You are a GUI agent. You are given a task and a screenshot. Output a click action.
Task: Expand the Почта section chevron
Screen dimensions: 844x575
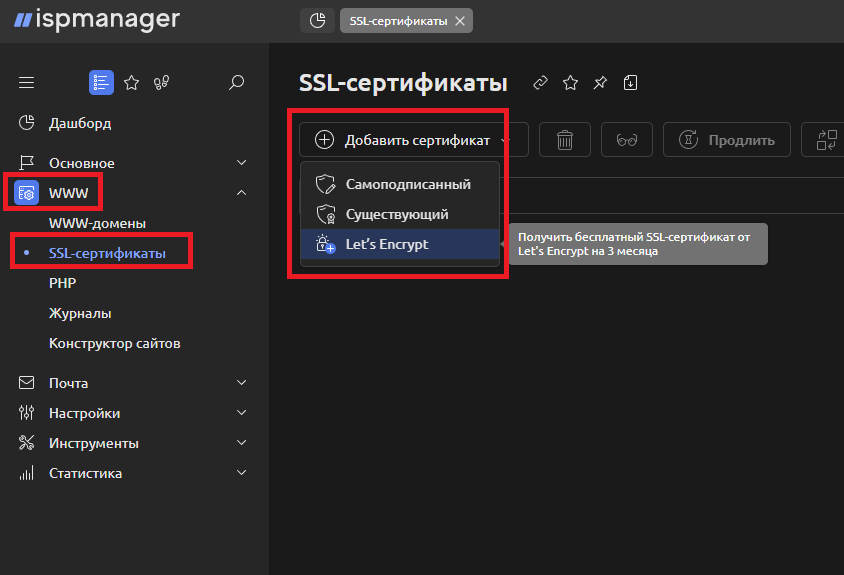(x=242, y=383)
